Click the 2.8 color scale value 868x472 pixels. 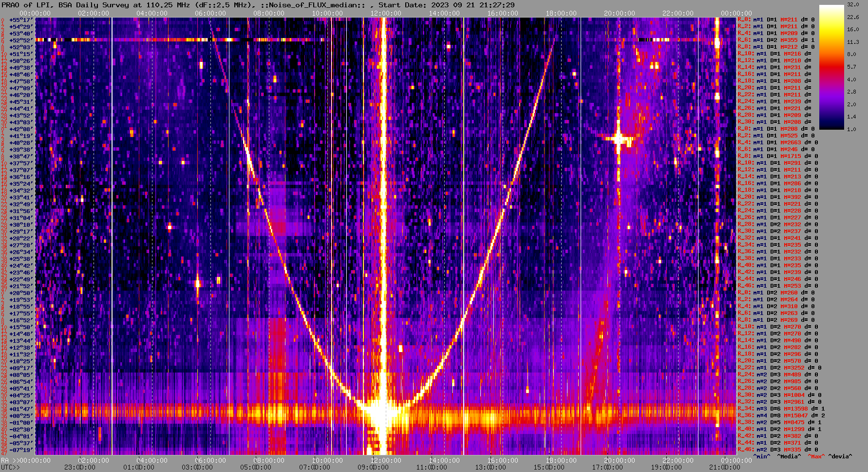(x=851, y=92)
